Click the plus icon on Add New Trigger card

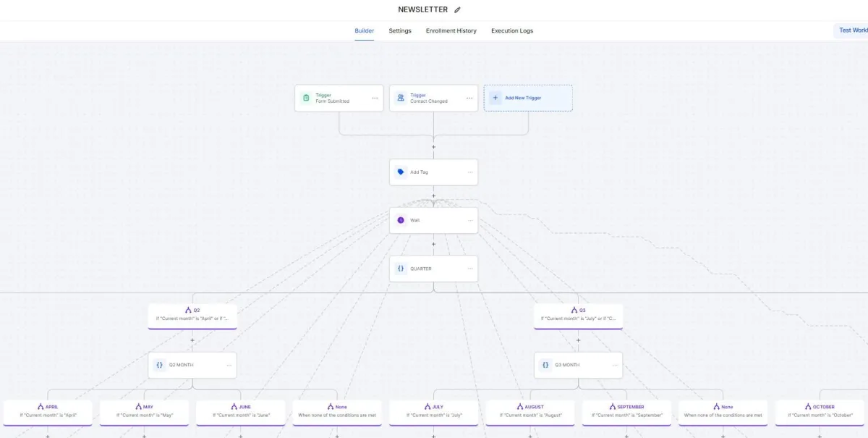pos(494,97)
